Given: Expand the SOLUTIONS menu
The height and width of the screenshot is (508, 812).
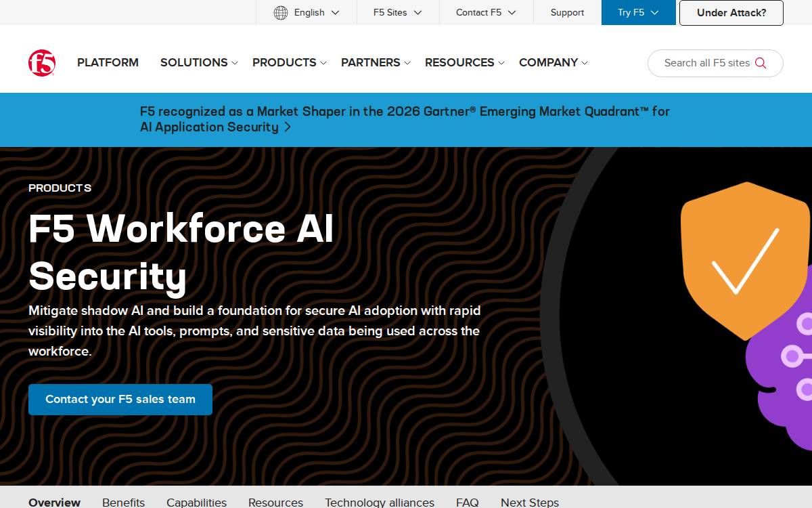Looking at the screenshot, I should 199,62.
